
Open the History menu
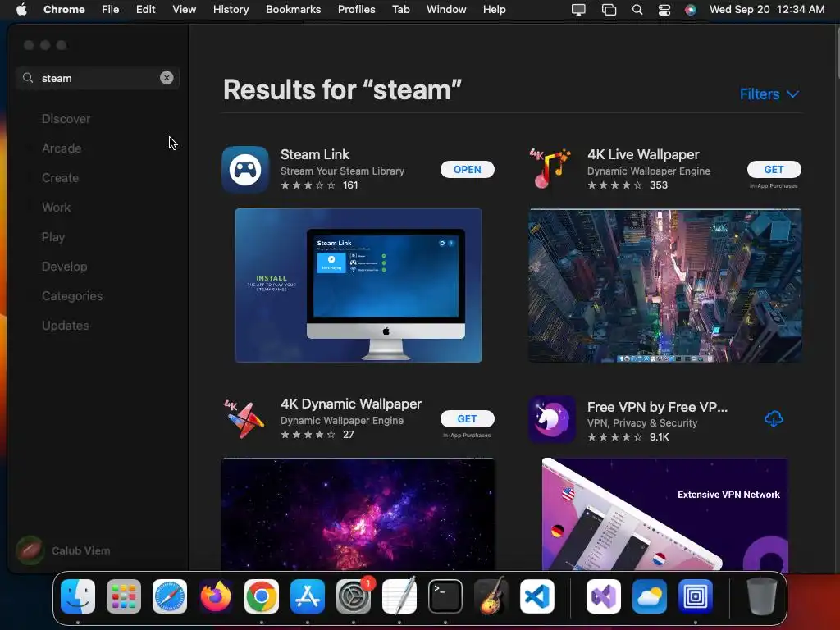point(231,10)
